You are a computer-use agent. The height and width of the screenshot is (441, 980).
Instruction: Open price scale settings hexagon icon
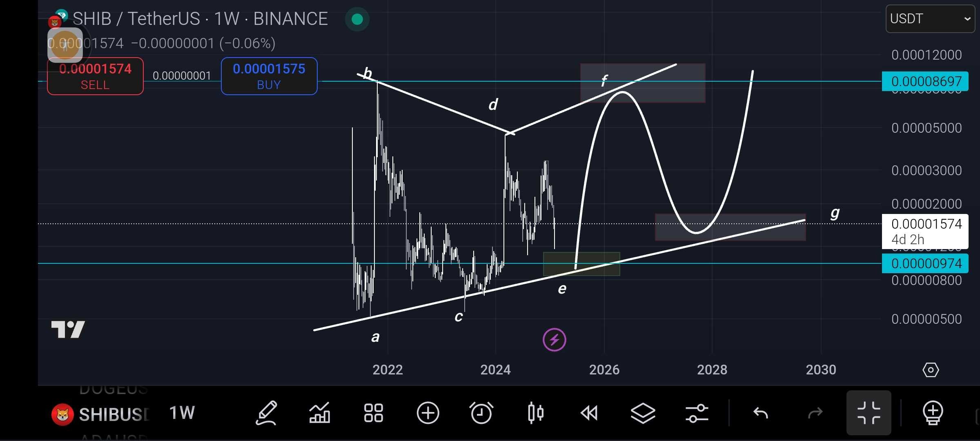[x=931, y=370]
